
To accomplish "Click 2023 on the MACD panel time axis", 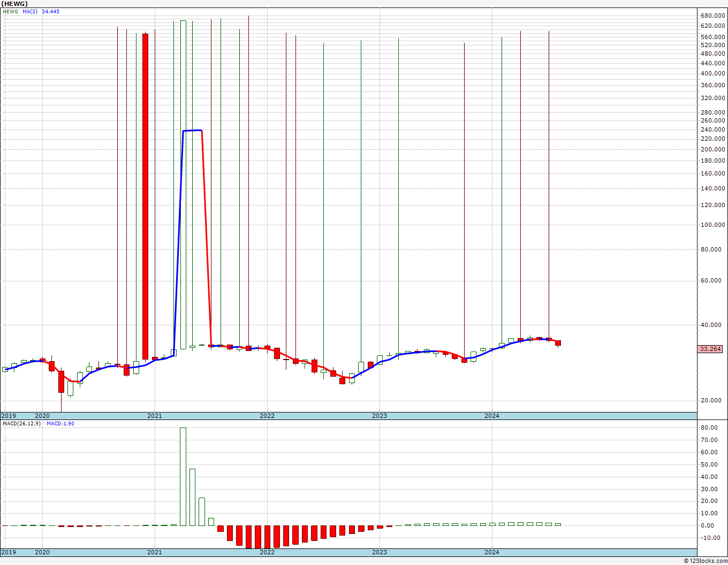I will point(379,552).
